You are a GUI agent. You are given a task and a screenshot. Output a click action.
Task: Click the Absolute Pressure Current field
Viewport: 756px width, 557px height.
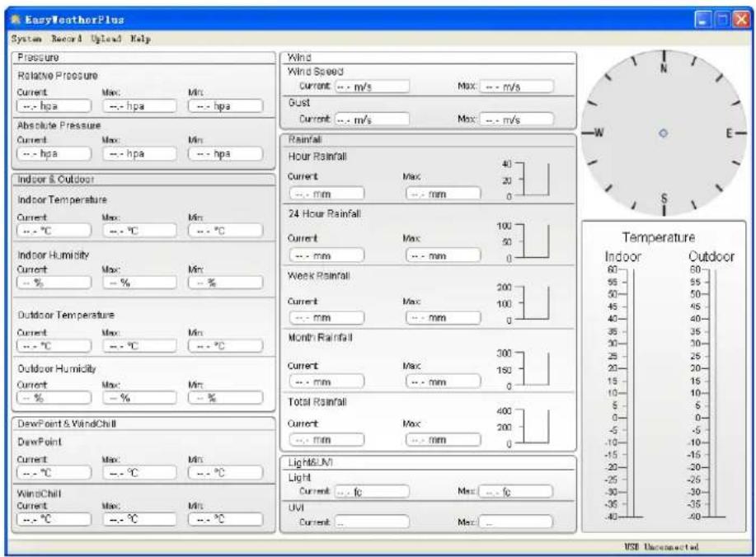(54, 154)
